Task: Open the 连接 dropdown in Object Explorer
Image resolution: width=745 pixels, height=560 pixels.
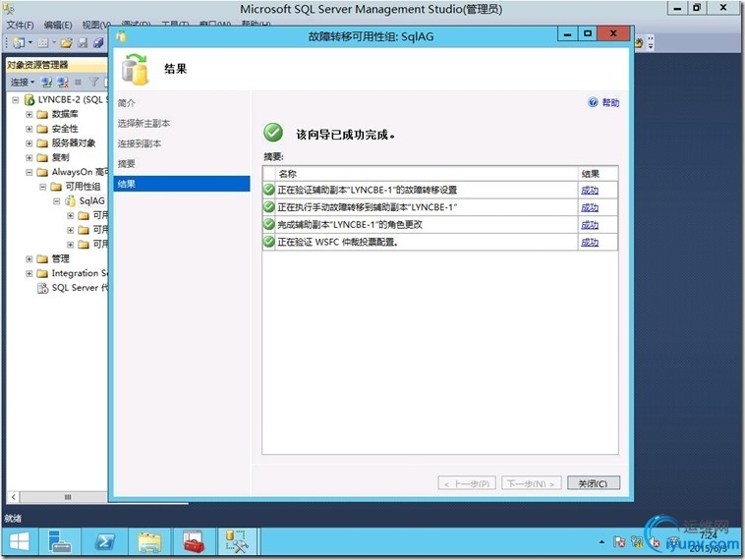Action: pos(23,83)
